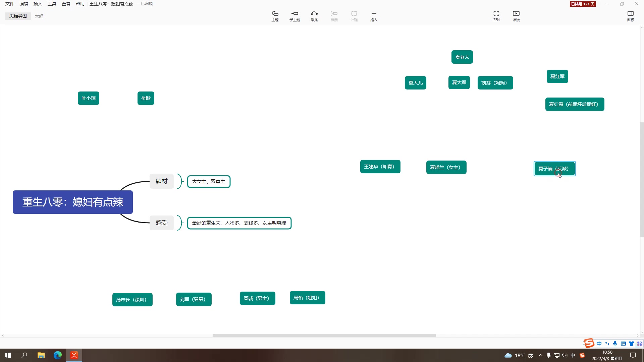The width and height of the screenshot is (644, 362).
Task: Select the 周怡（姐姐） floating topic
Action: click(x=308, y=298)
